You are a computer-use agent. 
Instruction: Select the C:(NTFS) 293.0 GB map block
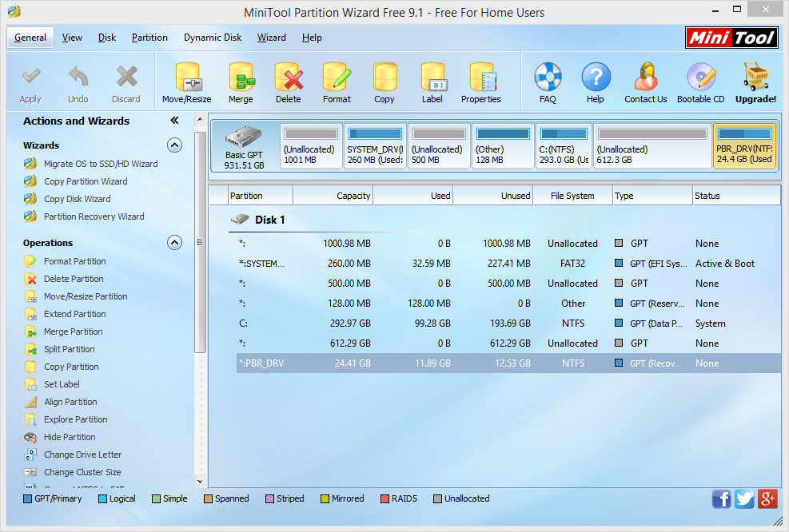(x=564, y=146)
